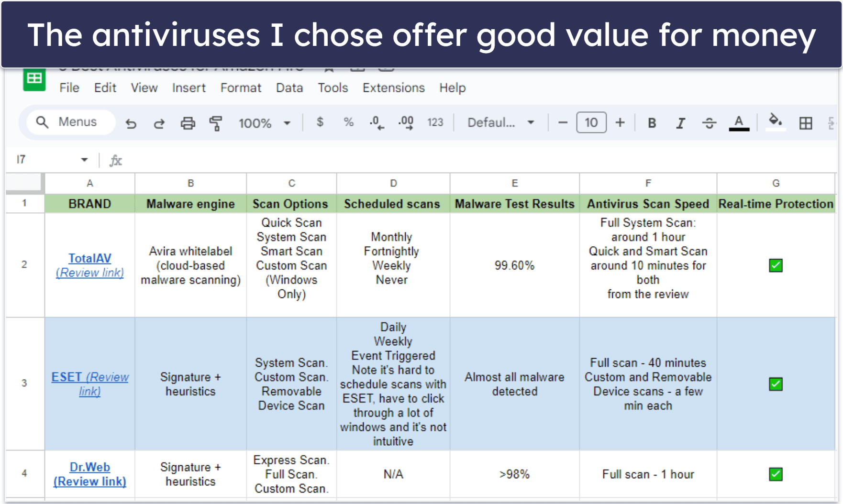Toggle strikethrough text formatting
843x504 pixels.
point(709,123)
